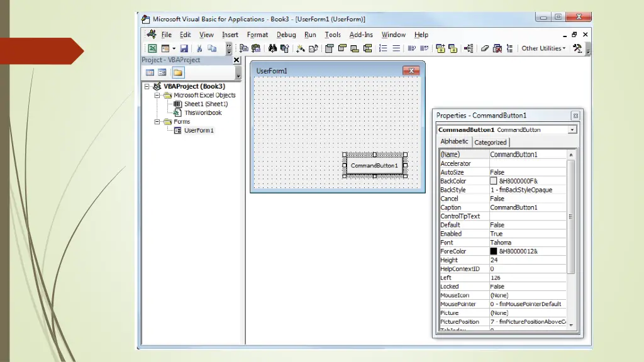This screenshot has width=644, height=362.
Task: Click the Properties list scroll up arrow
Action: tap(571, 155)
